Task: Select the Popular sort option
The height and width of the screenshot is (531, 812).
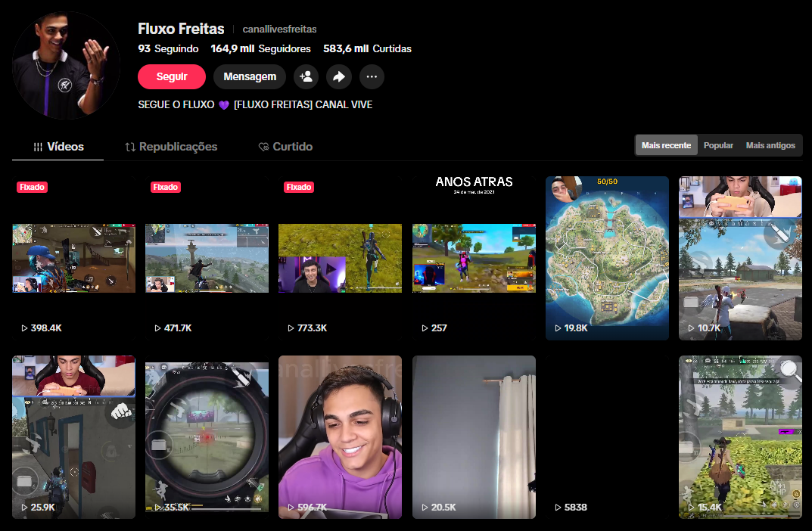Action: click(x=718, y=145)
